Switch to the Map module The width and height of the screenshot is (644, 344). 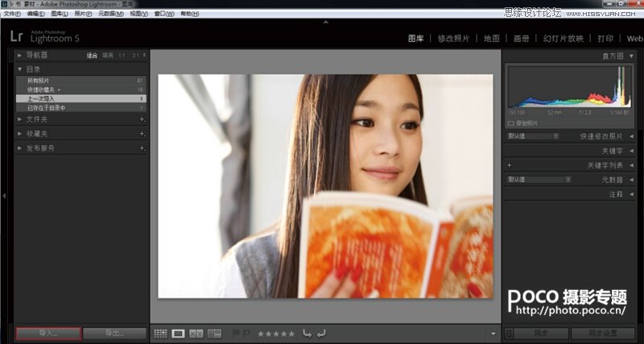[492, 39]
